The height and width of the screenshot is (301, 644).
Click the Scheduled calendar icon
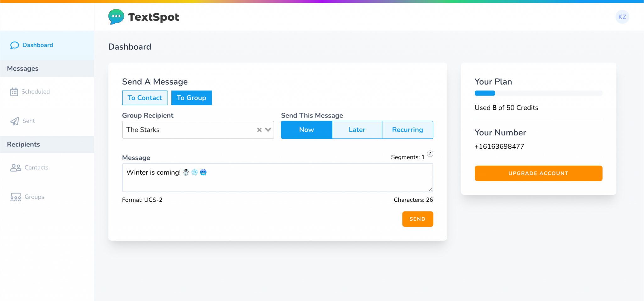point(14,92)
